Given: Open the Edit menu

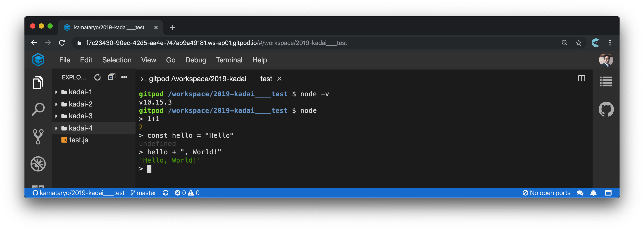Looking at the screenshot, I should pyautogui.click(x=86, y=60).
